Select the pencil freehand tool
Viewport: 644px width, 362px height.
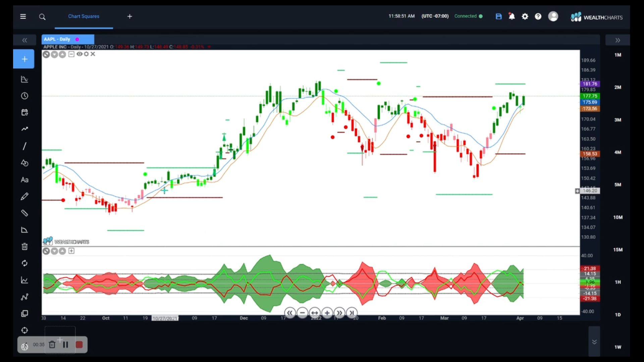[x=24, y=196]
